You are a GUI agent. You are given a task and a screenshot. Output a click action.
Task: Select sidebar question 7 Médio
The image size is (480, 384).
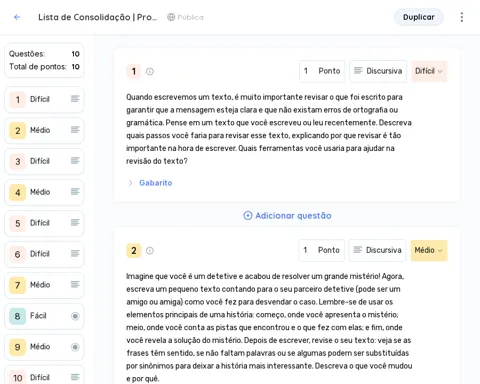pos(44,285)
